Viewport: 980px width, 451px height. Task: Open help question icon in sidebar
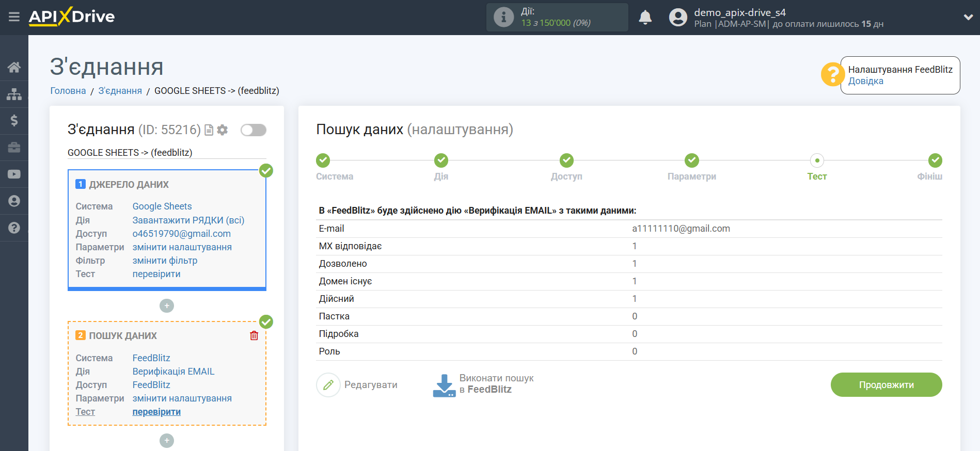[14, 228]
